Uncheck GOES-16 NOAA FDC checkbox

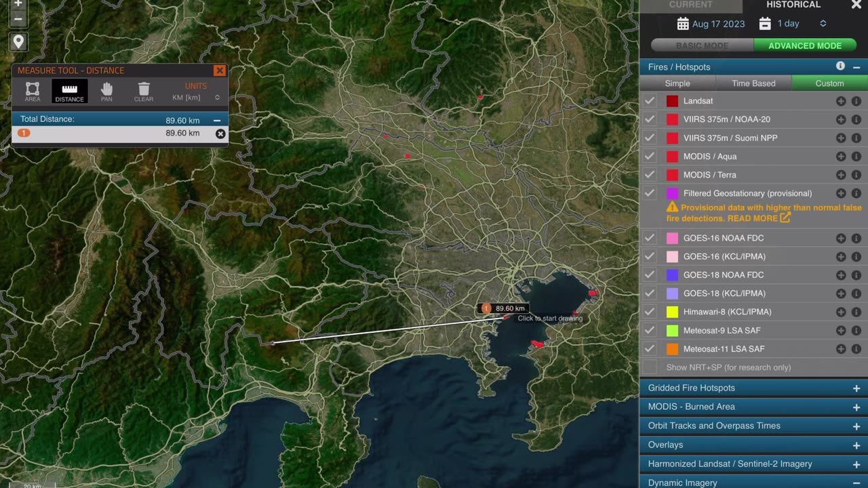pyautogui.click(x=650, y=238)
